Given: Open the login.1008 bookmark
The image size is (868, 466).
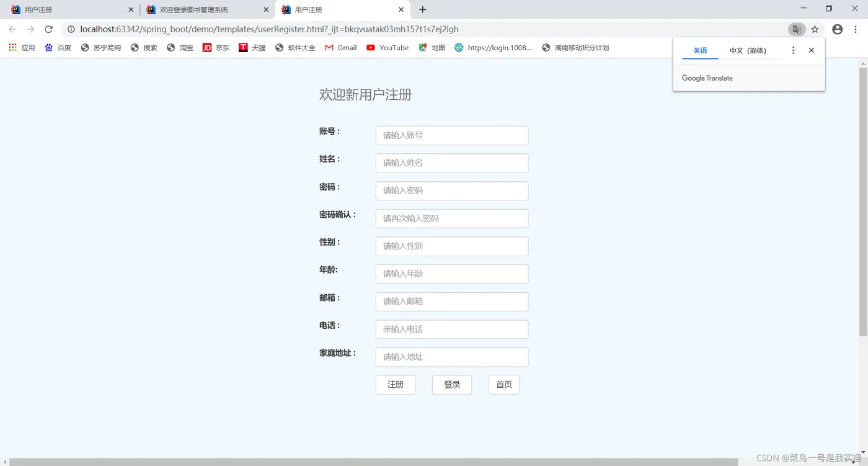Looking at the screenshot, I should 493,47.
